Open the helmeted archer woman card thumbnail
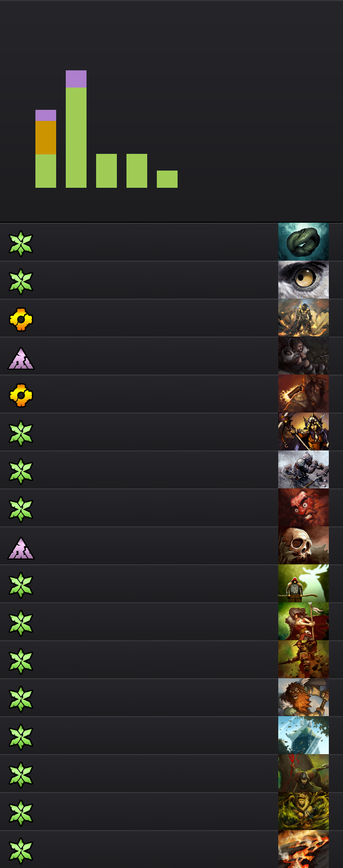The width and height of the screenshot is (343, 868). pyautogui.click(x=304, y=432)
